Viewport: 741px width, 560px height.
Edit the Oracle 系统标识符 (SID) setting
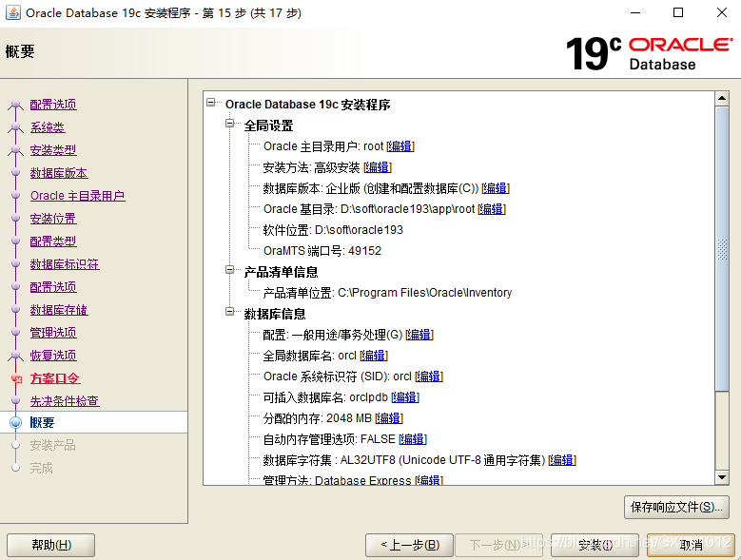click(x=429, y=377)
